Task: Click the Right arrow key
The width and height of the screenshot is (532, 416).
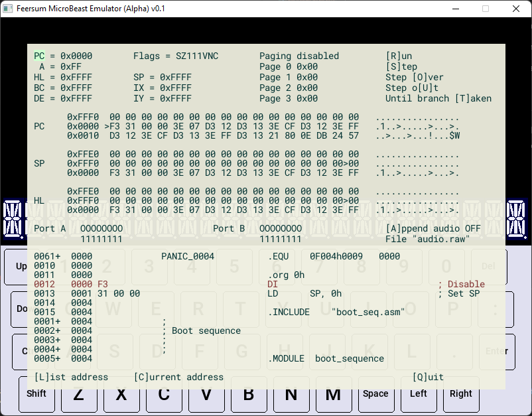Action: 461,393
